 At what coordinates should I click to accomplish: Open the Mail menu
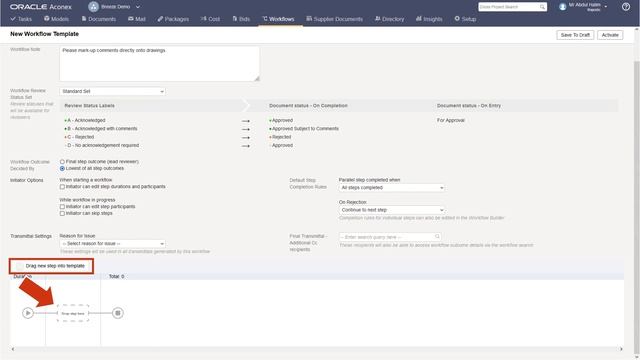(137, 19)
